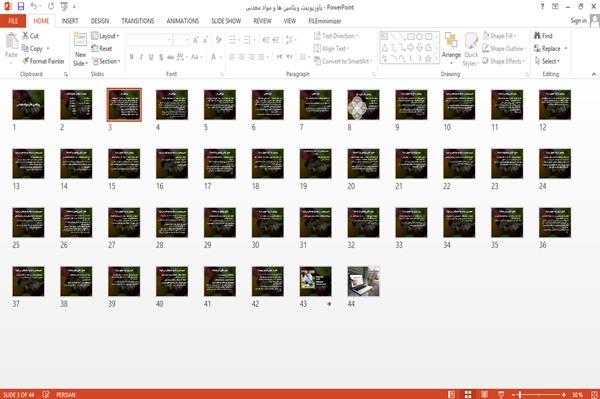Image resolution: width=600 pixels, height=399 pixels.
Task: Copy the selected slide
Action: pos(32,49)
